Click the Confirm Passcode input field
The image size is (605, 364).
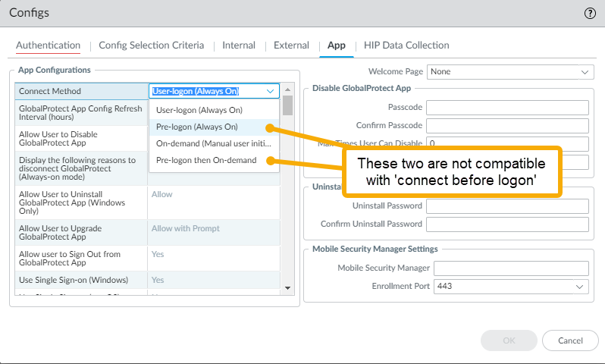[507, 125]
